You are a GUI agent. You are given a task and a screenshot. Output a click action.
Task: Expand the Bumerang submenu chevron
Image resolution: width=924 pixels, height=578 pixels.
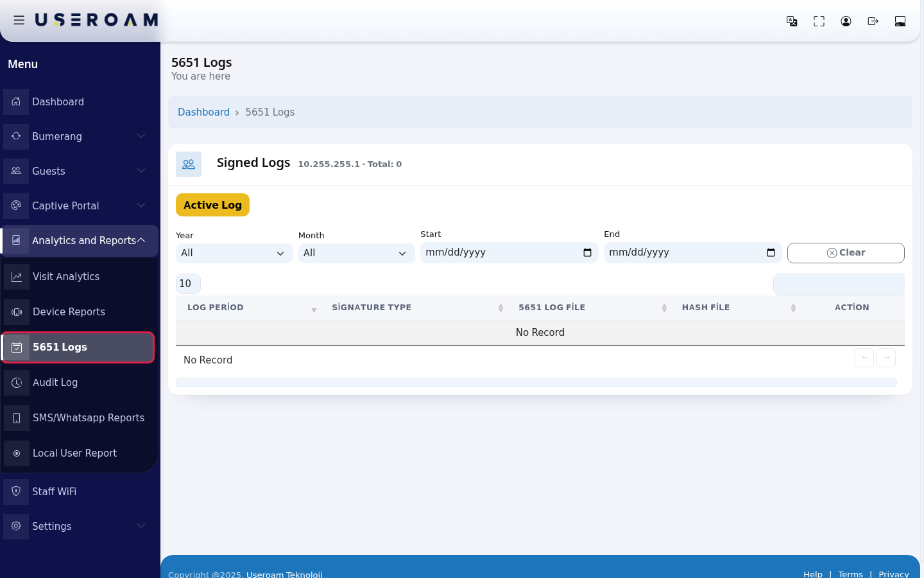click(141, 136)
